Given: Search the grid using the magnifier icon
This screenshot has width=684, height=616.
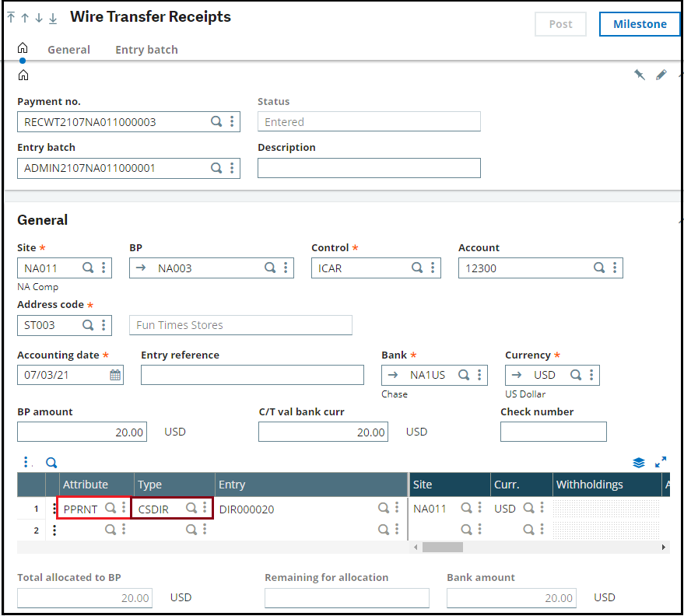Looking at the screenshot, I should click(51, 463).
